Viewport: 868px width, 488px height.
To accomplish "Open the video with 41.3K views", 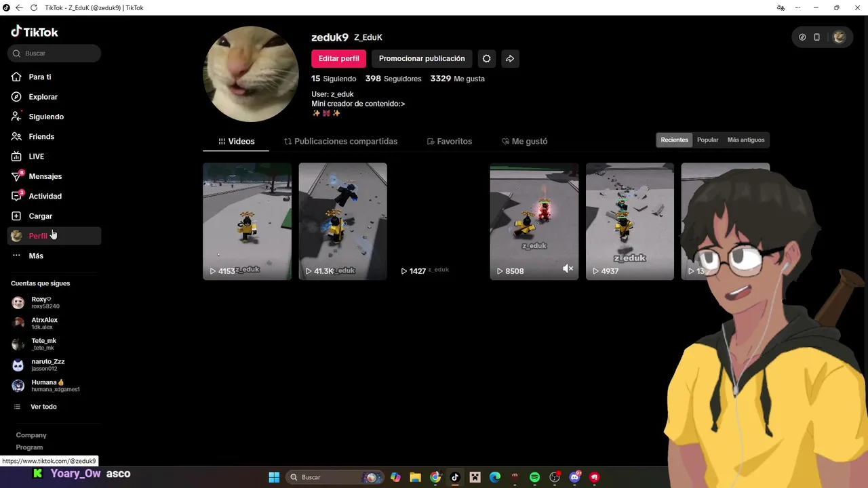I will (342, 221).
